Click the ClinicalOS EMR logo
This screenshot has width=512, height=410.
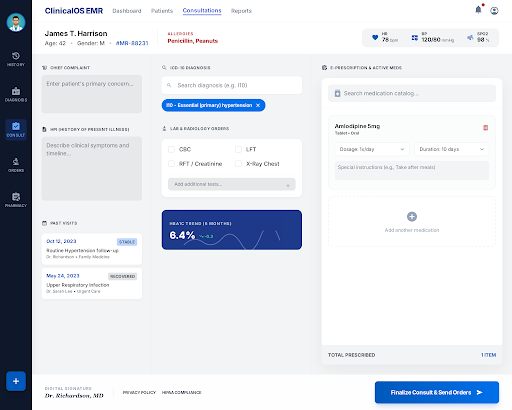coord(74,11)
